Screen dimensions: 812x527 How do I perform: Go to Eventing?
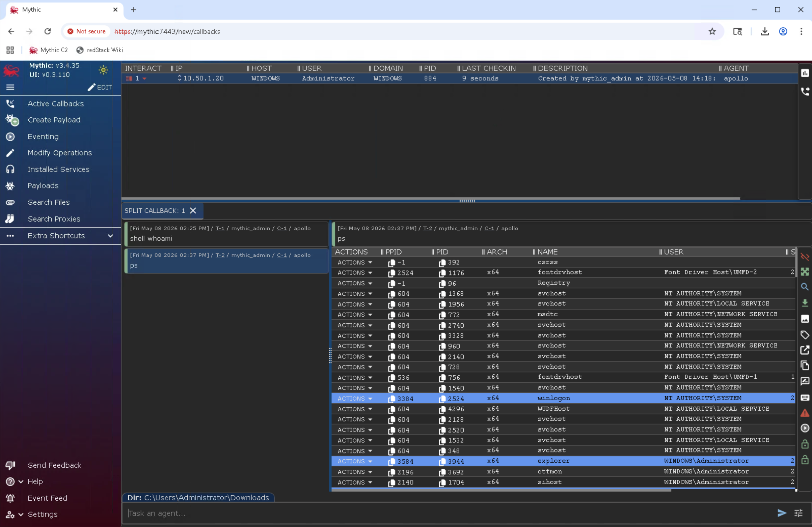point(43,136)
